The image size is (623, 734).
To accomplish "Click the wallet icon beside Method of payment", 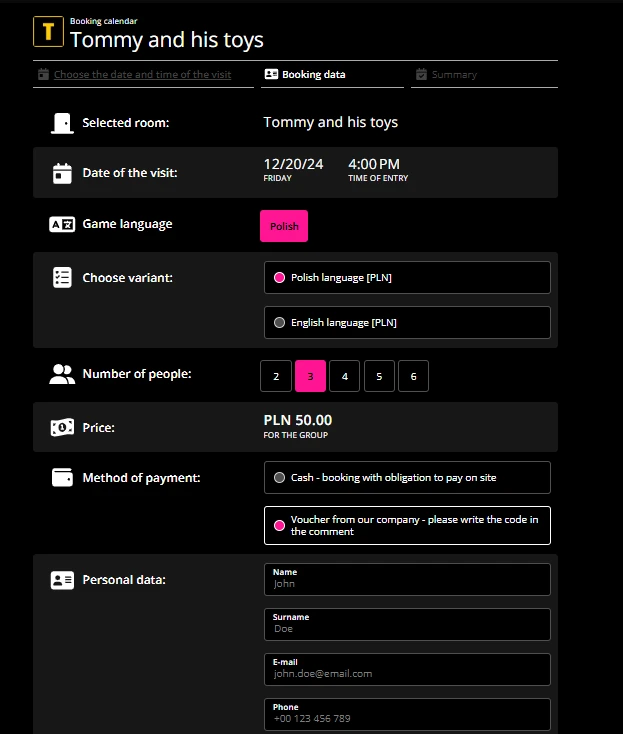I will (x=62, y=478).
